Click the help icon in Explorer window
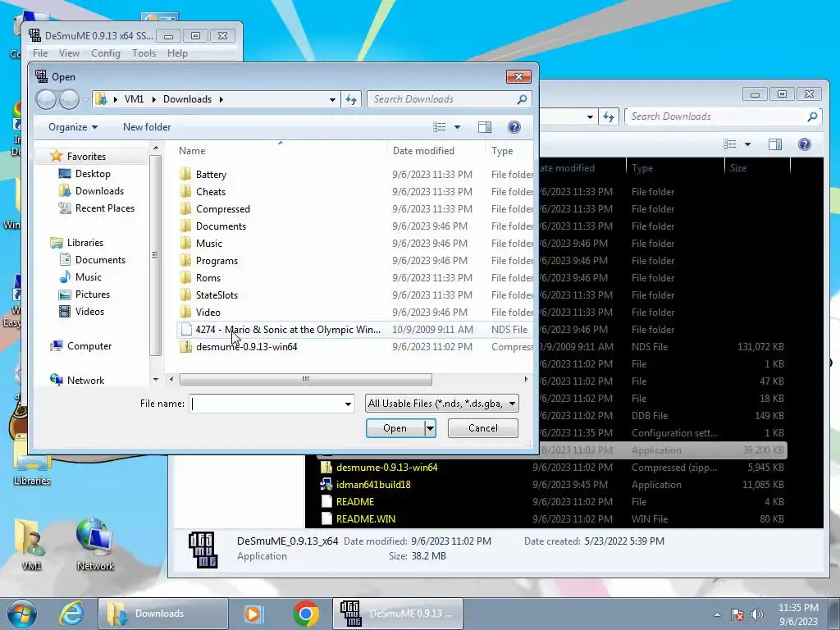 [x=804, y=144]
